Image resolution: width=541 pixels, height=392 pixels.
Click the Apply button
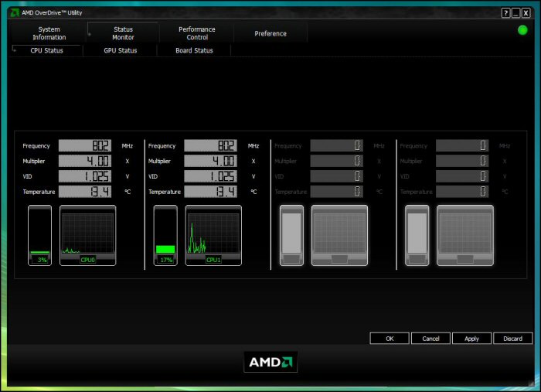click(x=471, y=339)
